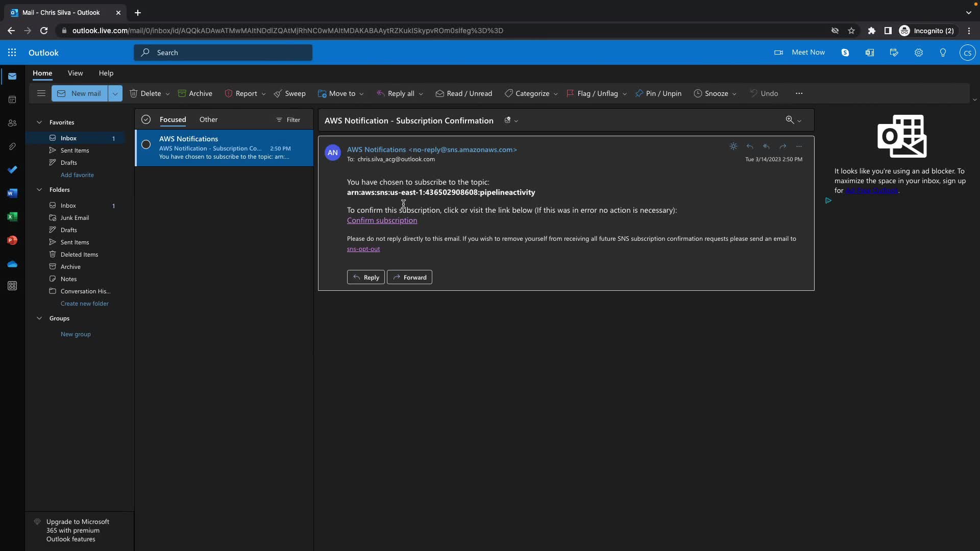Image resolution: width=980 pixels, height=551 pixels.
Task: Toggle select-all circle above message list
Action: (146, 119)
